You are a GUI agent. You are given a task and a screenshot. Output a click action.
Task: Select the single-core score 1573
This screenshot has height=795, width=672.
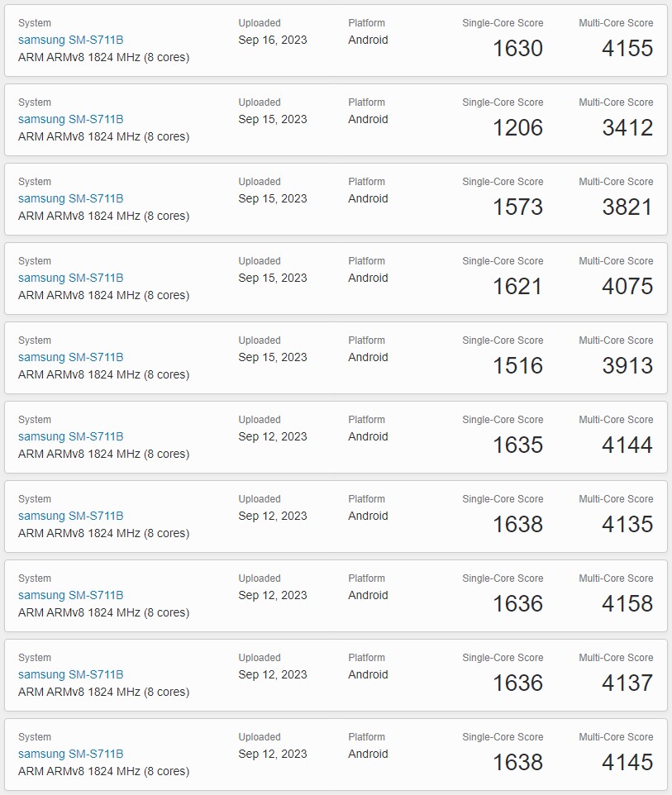(517, 207)
